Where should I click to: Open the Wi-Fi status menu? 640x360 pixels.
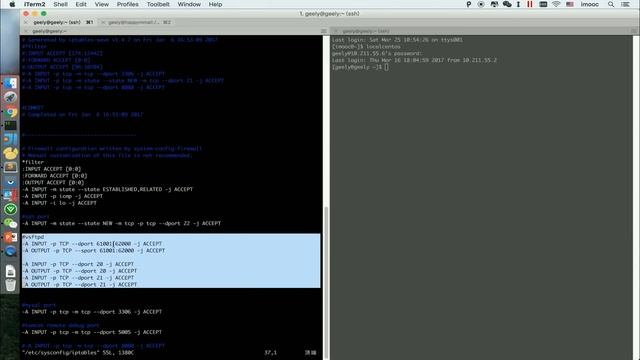pos(556,4)
